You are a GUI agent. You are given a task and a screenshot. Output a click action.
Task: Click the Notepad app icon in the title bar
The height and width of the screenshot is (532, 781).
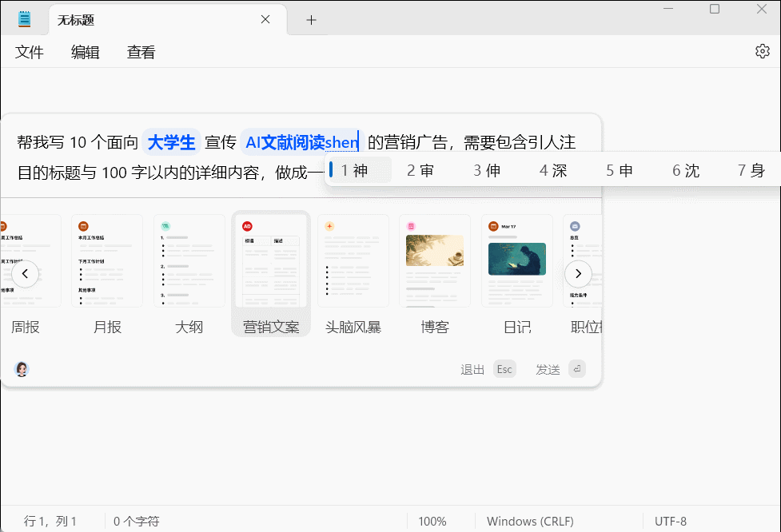pyautogui.click(x=23, y=18)
